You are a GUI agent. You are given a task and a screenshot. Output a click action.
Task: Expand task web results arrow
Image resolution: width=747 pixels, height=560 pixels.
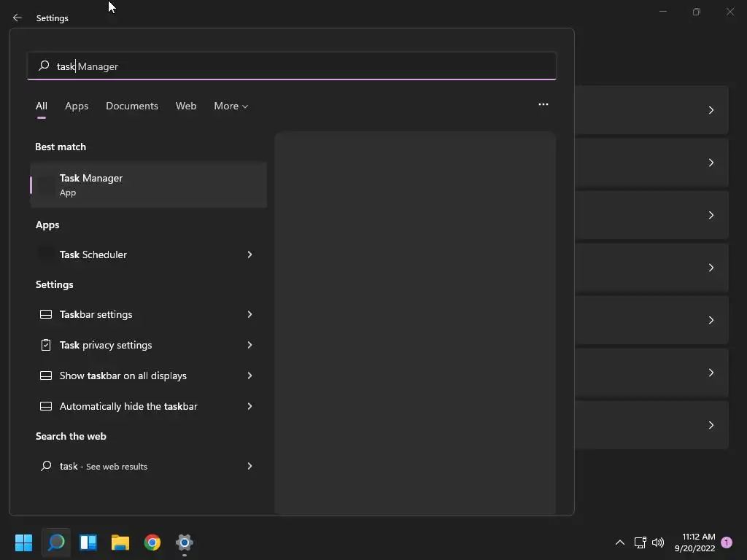coord(249,466)
